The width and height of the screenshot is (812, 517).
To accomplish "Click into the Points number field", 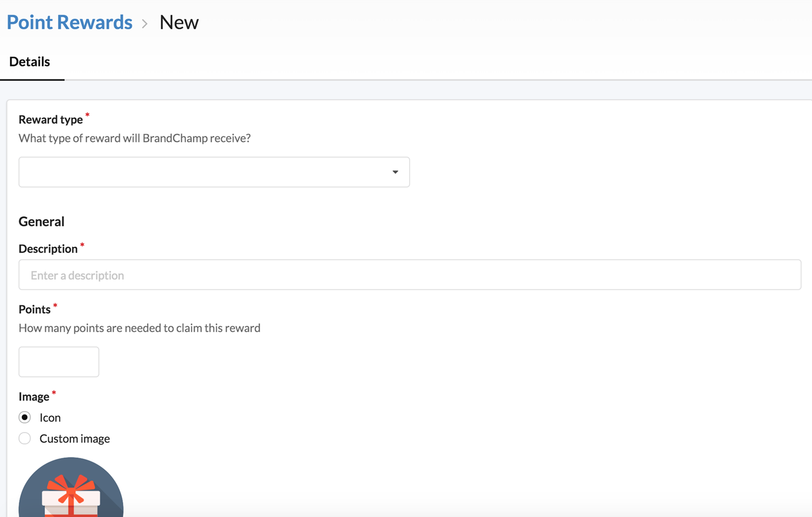I will pyautogui.click(x=59, y=362).
